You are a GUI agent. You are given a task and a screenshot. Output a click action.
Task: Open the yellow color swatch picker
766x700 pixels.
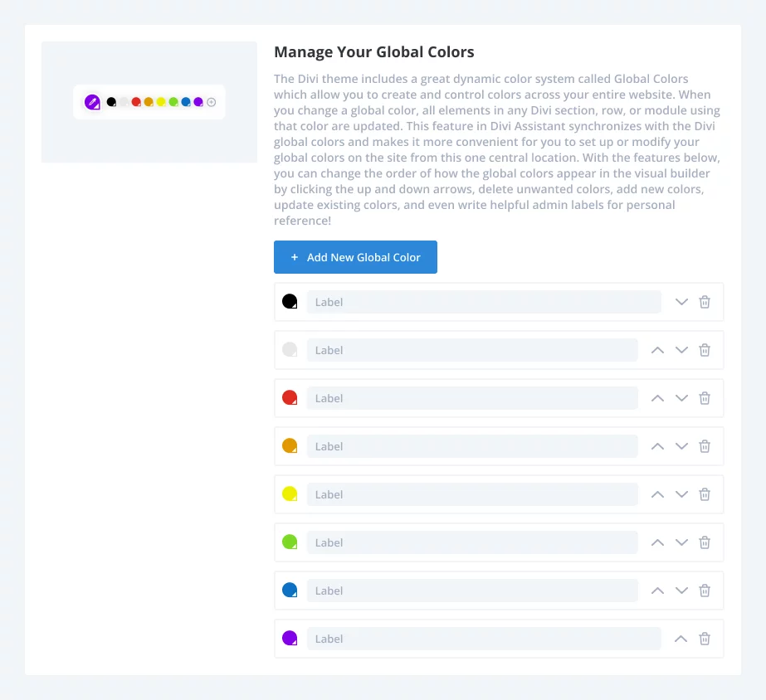pyautogui.click(x=290, y=493)
